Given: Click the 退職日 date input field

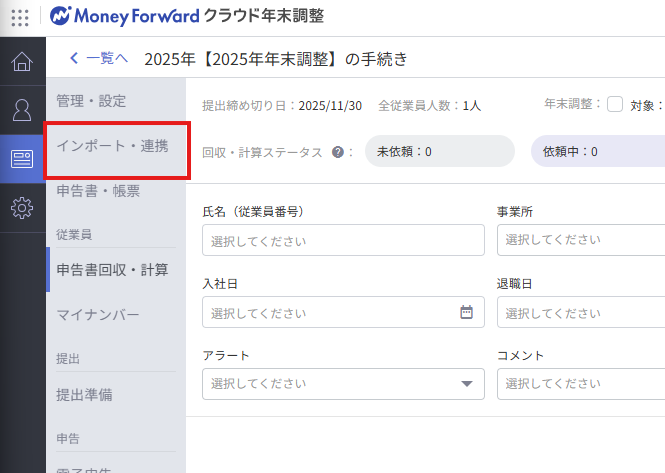Looking at the screenshot, I should [580, 312].
